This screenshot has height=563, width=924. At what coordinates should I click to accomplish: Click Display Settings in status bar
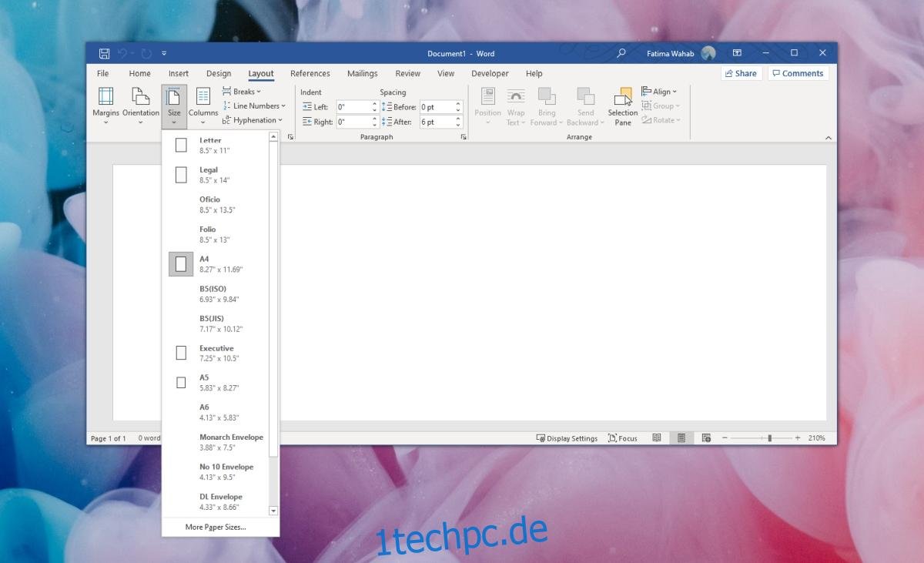(x=567, y=438)
